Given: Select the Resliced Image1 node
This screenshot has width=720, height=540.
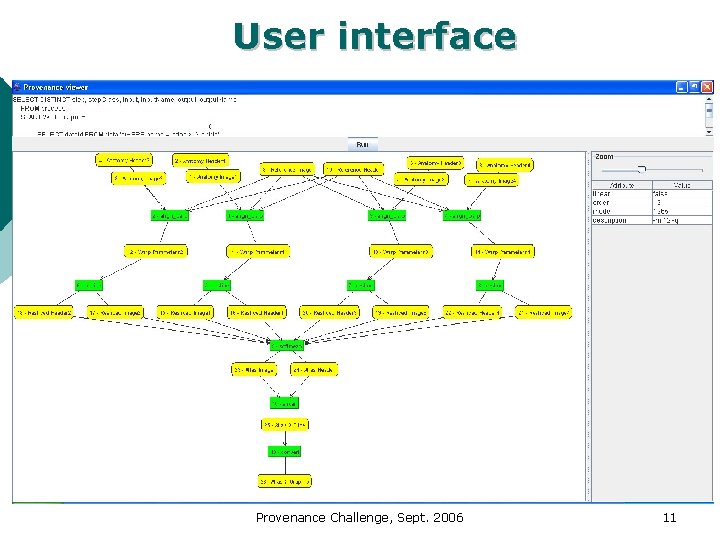Looking at the screenshot, I should (185, 313).
